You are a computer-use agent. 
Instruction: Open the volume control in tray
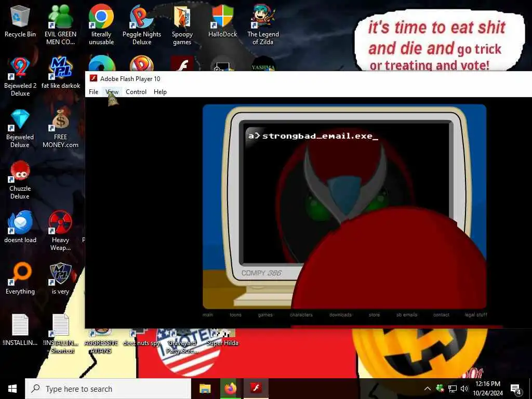pyautogui.click(x=464, y=389)
